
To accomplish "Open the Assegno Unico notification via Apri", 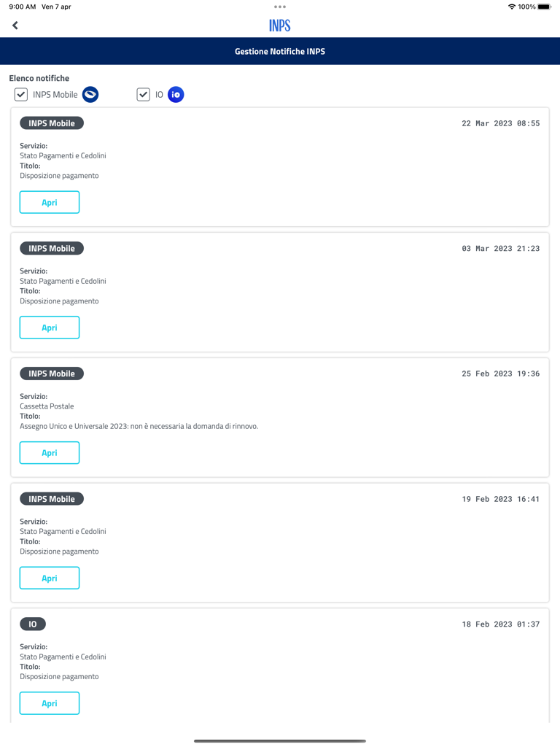I will [x=50, y=453].
